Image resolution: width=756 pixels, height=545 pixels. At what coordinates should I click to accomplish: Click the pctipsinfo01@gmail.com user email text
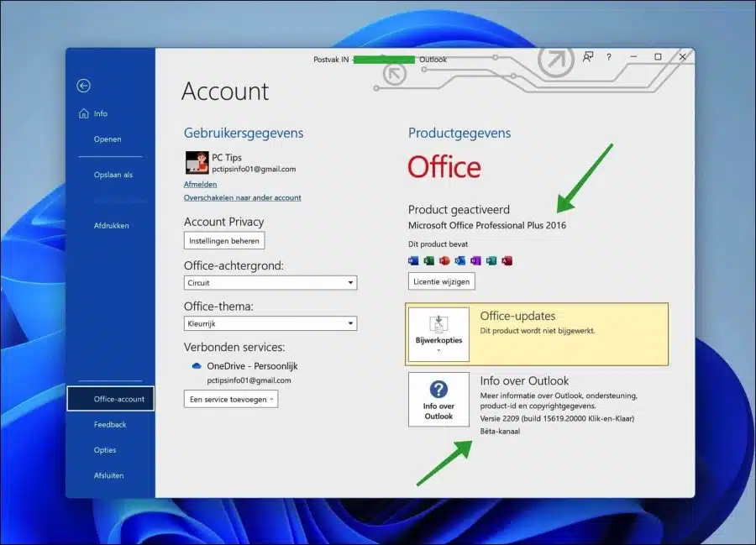tap(254, 169)
